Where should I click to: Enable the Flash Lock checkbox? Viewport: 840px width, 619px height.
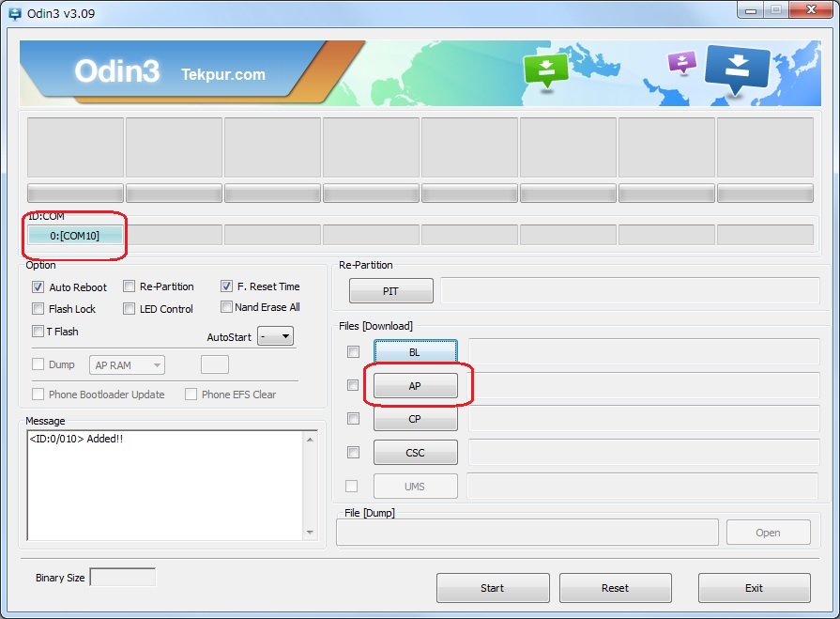pos(38,309)
